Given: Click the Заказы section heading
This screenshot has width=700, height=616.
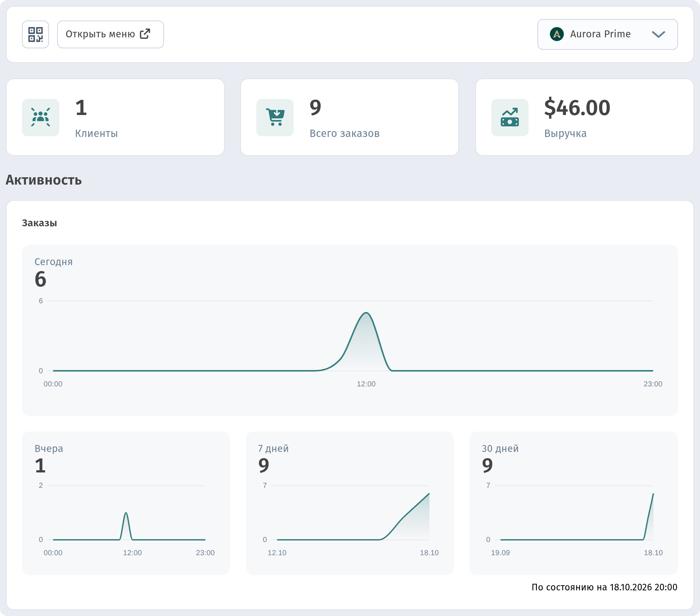Looking at the screenshot, I should click(x=40, y=223).
